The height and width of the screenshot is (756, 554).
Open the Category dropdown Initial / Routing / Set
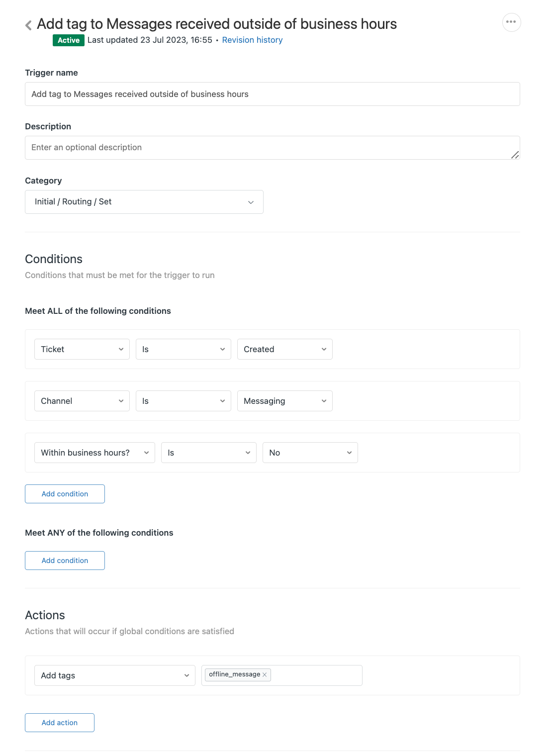144,202
